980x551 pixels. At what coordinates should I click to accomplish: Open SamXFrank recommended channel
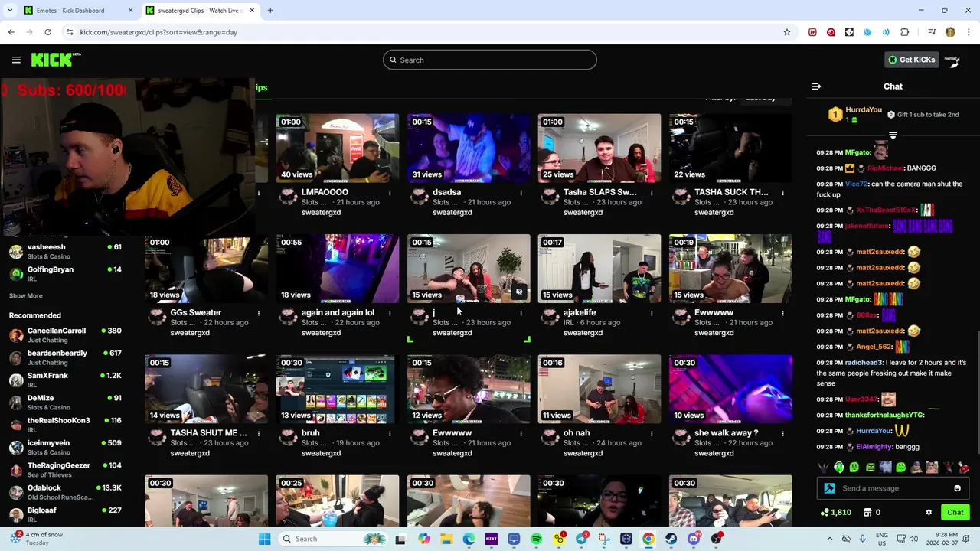point(65,380)
